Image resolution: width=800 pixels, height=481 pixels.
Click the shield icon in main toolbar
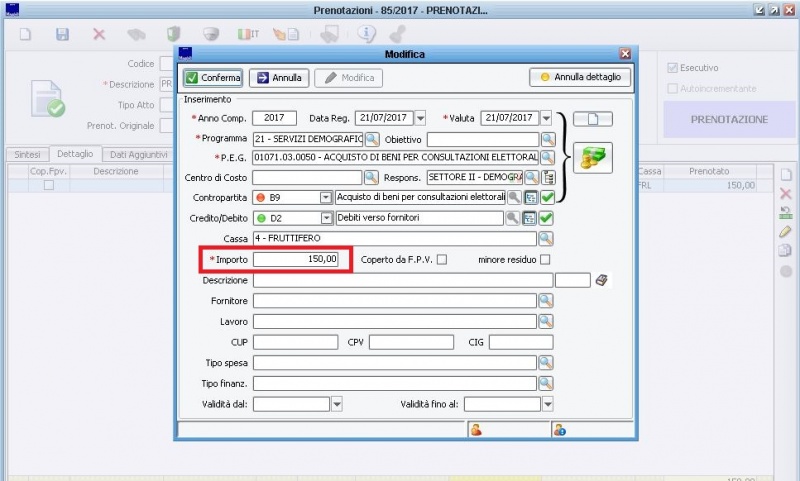coord(173,34)
